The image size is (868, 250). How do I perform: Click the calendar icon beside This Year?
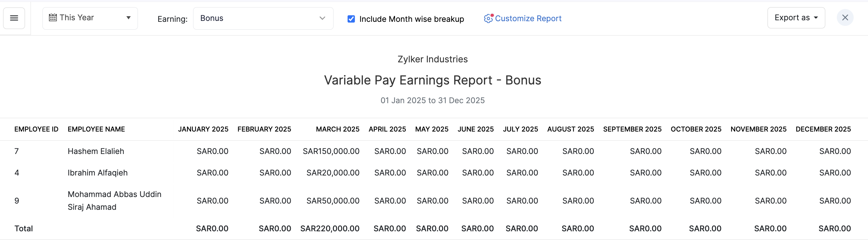[53, 17]
